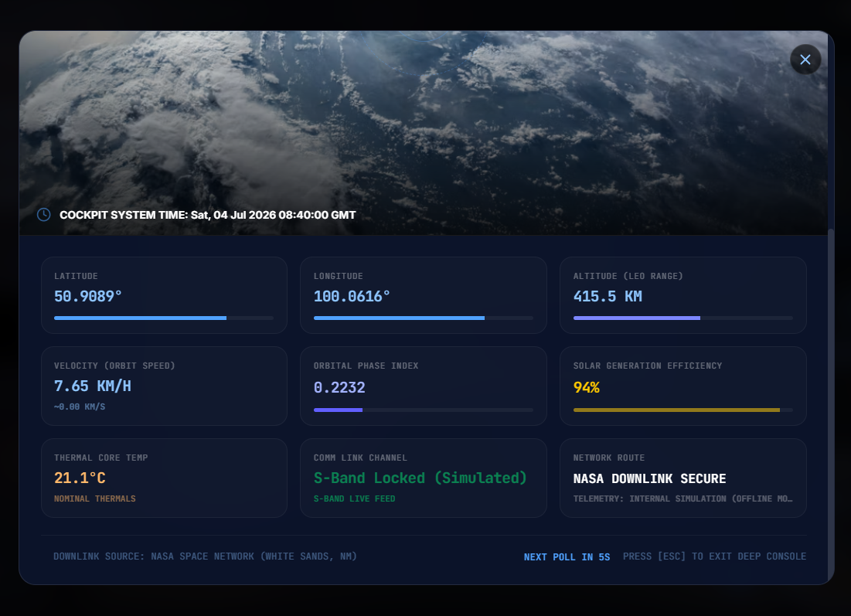The height and width of the screenshot is (616, 851).
Task: Click the LONGITUDE card label
Action: tap(338, 276)
